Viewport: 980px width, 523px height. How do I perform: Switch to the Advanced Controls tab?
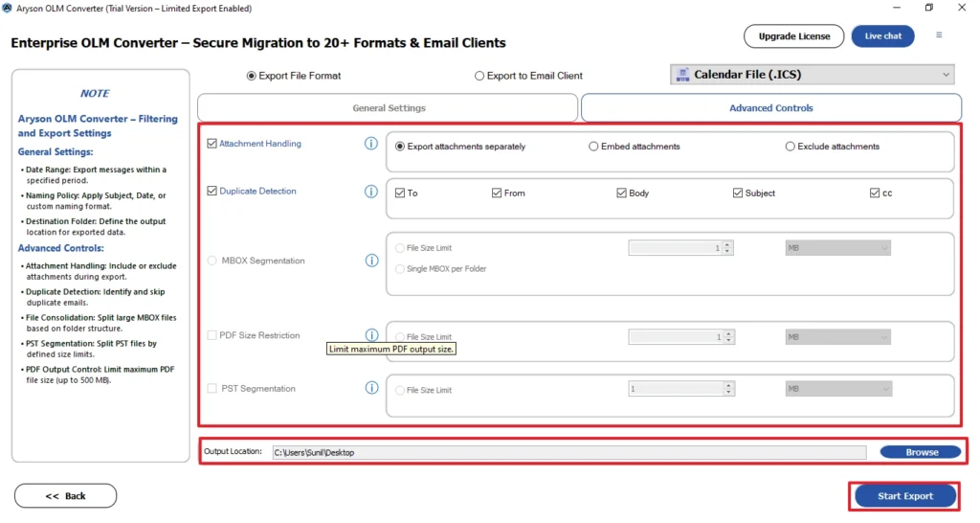771,108
